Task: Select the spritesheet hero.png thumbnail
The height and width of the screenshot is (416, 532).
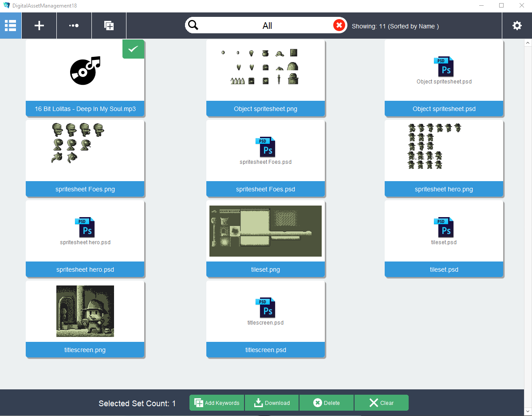Action: click(x=435, y=146)
